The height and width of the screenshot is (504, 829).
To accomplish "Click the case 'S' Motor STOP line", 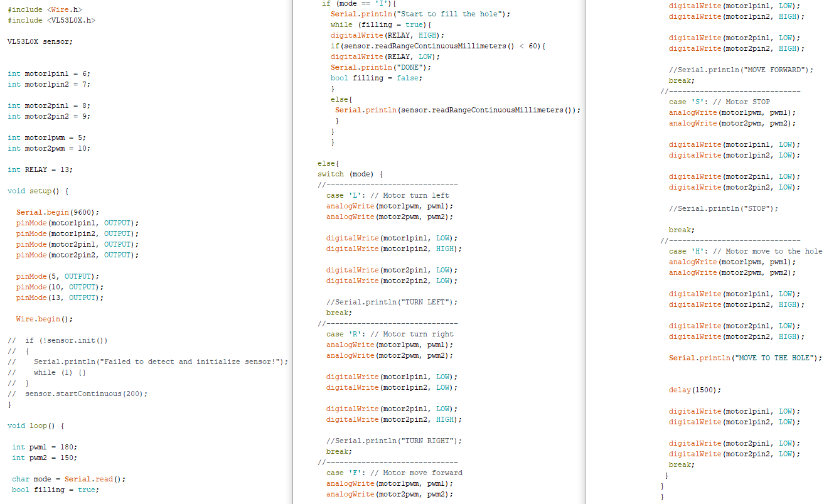I will pyautogui.click(x=719, y=102).
